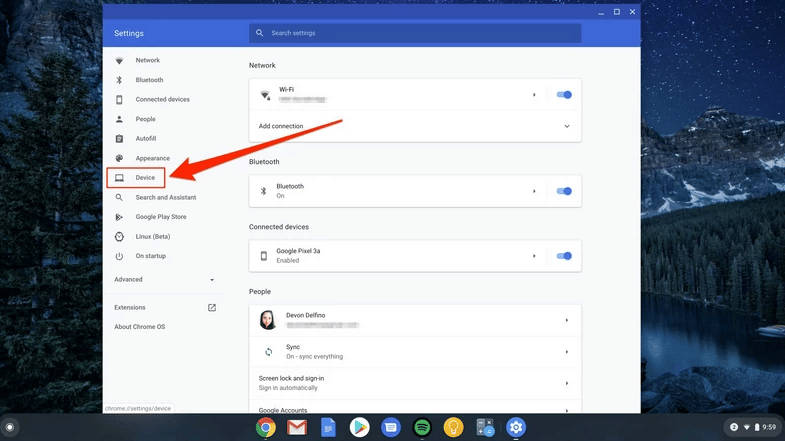785x441 pixels.
Task: Click Extensions link in sidebar
Action: click(x=130, y=307)
